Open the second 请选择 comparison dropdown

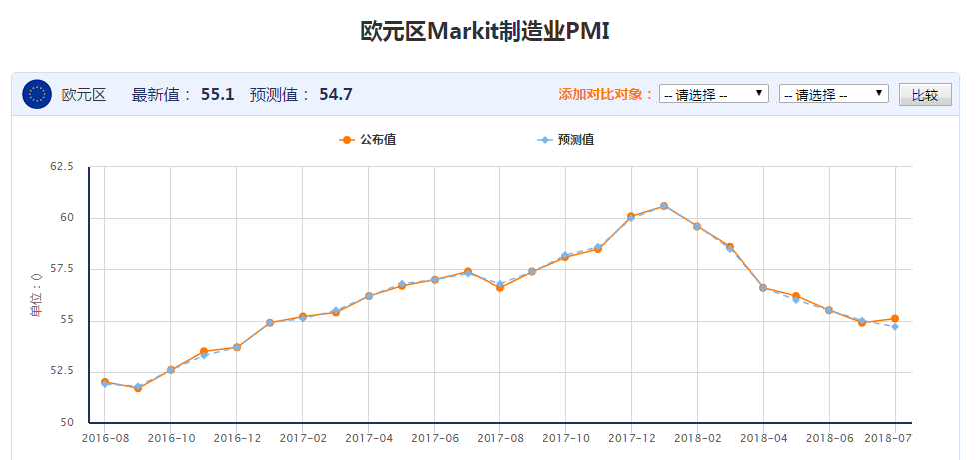point(834,95)
